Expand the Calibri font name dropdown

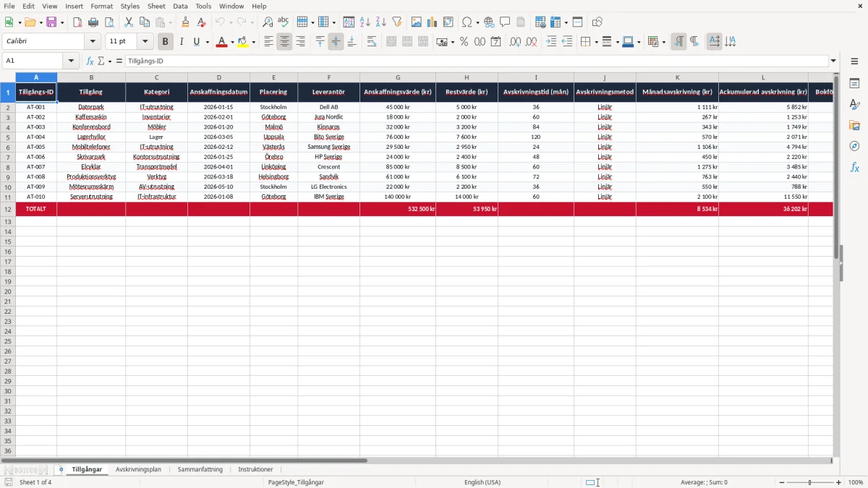[x=93, y=42]
